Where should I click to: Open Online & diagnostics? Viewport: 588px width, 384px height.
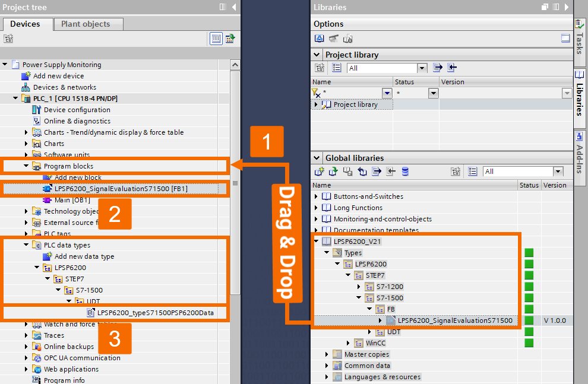(x=77, y=121)
